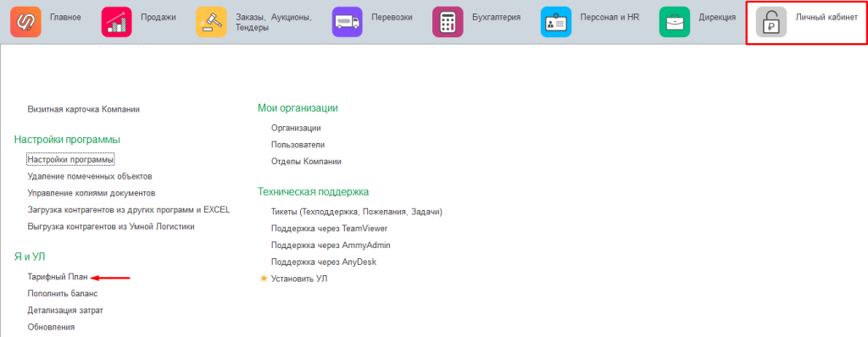Switch to the Продажи tab

click(159, 17)
